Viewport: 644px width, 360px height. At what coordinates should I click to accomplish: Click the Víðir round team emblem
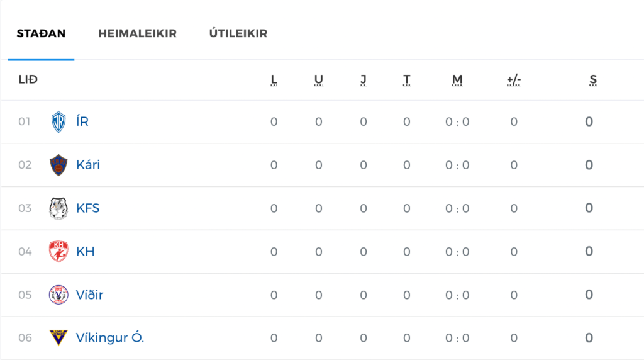tap(58, 295)
